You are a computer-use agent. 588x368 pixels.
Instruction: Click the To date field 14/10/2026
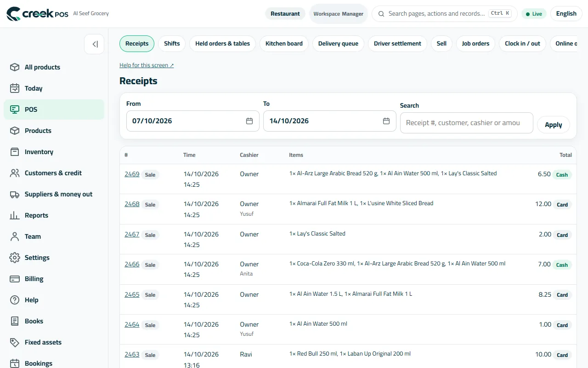coord(330,121)
